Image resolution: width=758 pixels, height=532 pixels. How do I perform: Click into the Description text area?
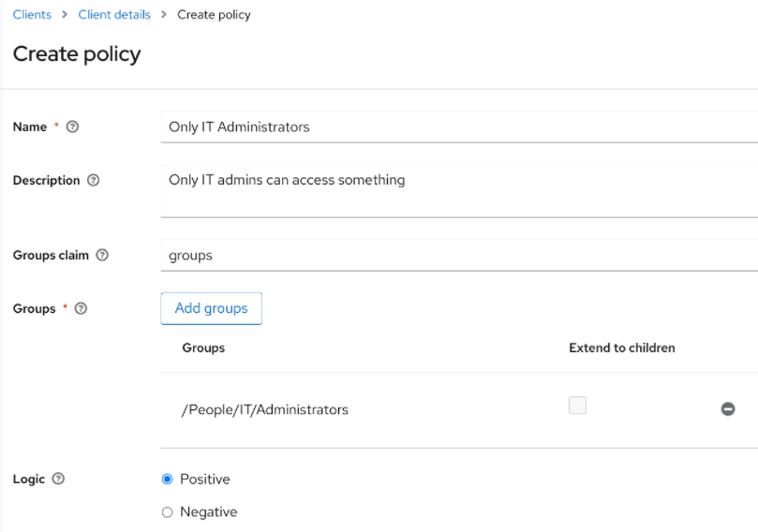coord(459,190)
